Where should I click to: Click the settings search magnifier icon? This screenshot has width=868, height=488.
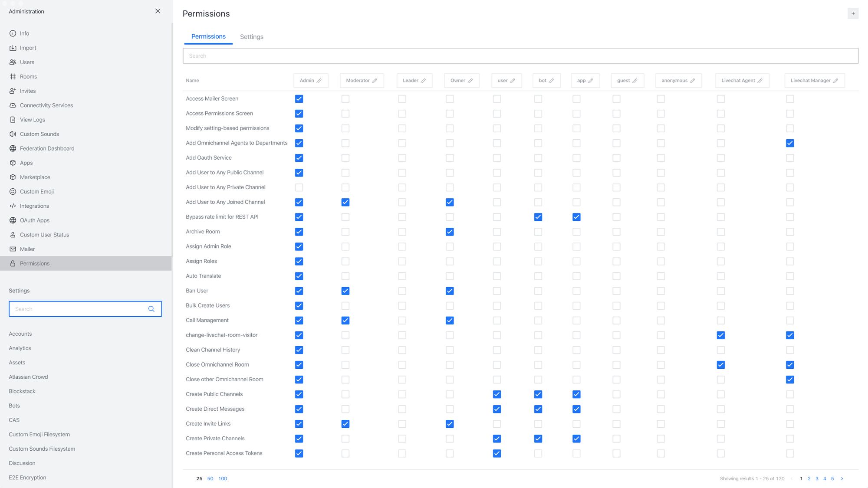151,309
